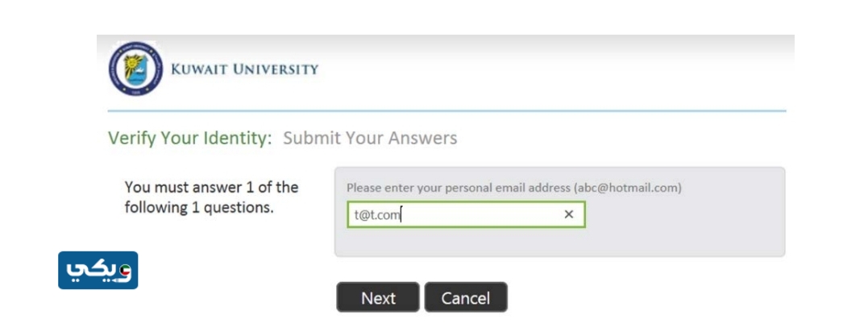Click the word "Kuwait" in the header title
868x336 pixels.
pyautogui.click(x=199, y=69)
